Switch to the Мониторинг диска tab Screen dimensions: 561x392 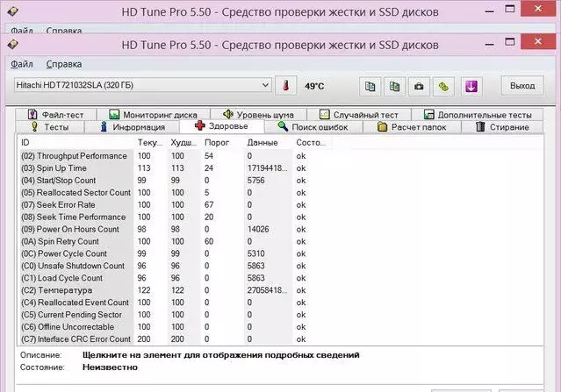[x=153, y=114]
